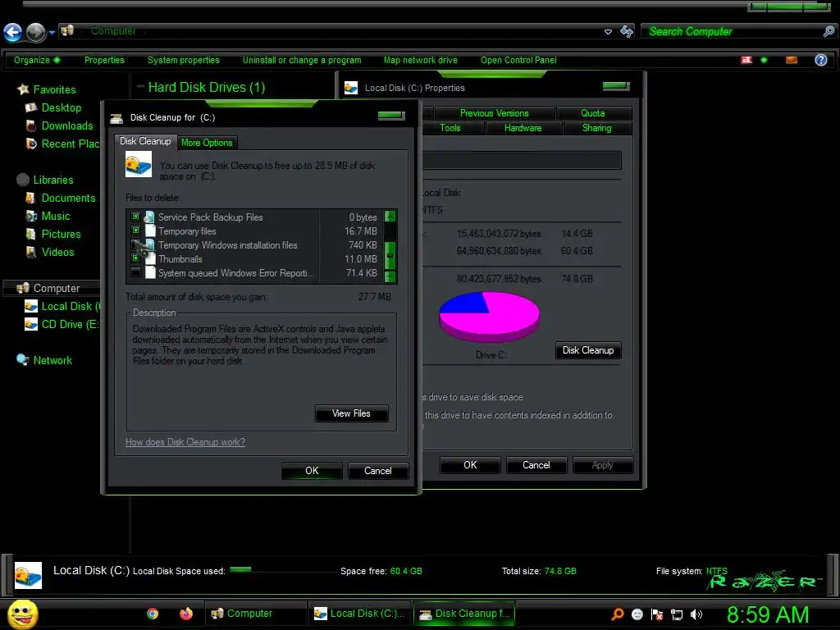Go back with the blue Back arrow

13,32
